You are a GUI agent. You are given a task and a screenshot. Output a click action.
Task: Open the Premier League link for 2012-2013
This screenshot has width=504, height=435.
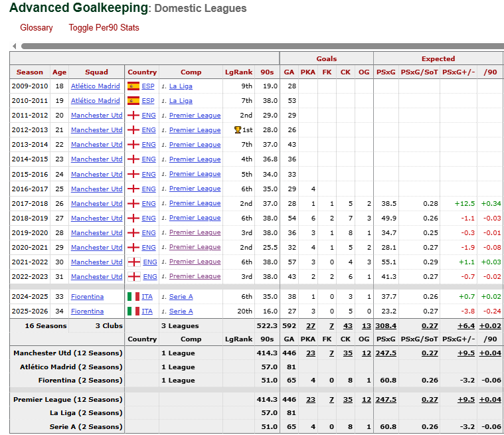click(195, 130)
